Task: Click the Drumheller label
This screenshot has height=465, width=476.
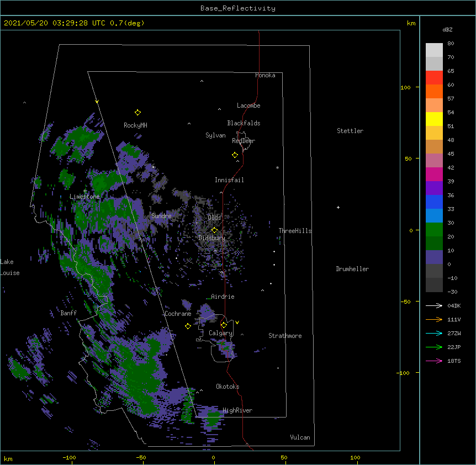Action: point(352,269)
